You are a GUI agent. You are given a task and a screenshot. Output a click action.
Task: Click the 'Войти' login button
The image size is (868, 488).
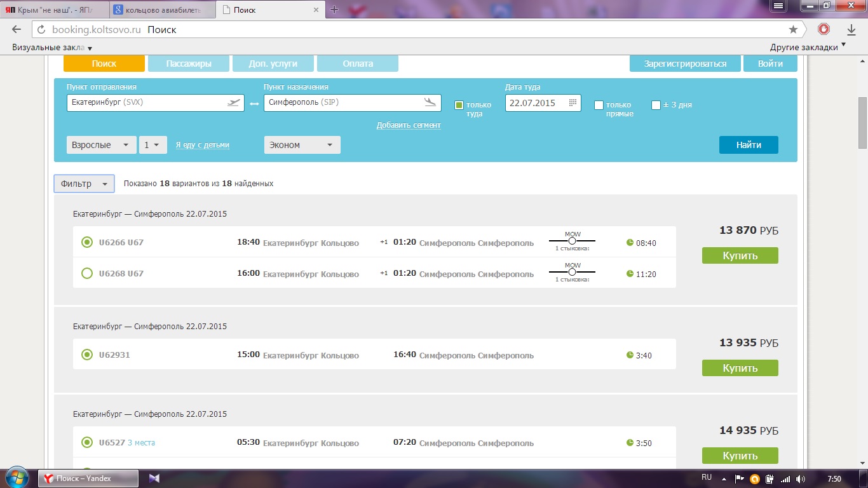click(x=770, y=64)
